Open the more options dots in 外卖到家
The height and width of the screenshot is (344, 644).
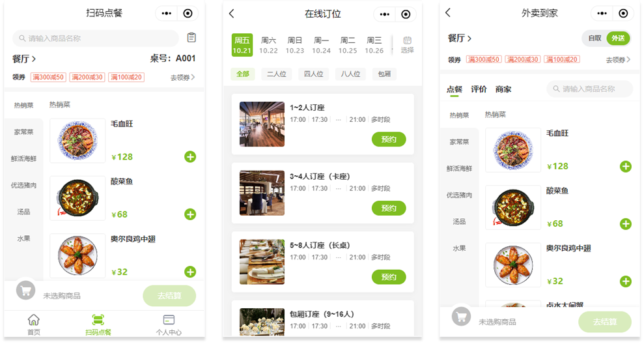point(602,14)
